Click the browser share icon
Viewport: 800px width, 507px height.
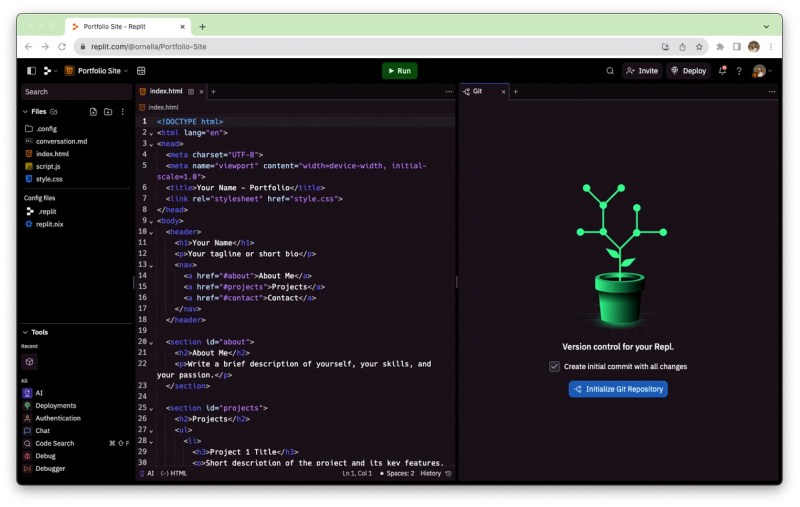tap(682, 47)
